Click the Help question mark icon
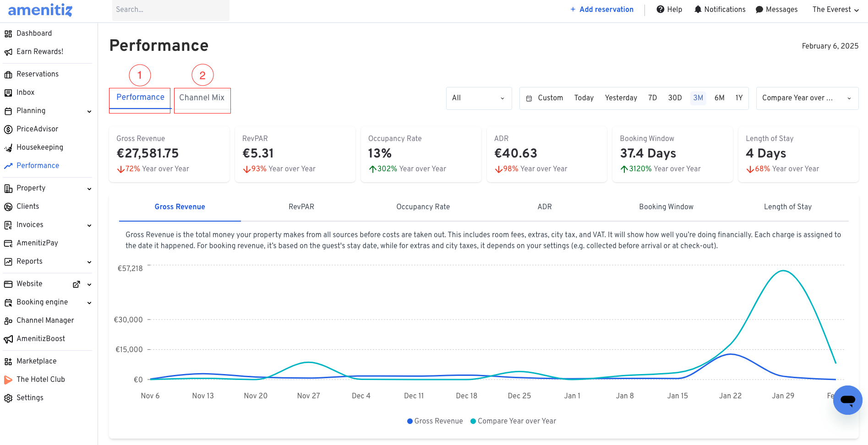This screenshot has width=868, height=445. tap(661, 9)
